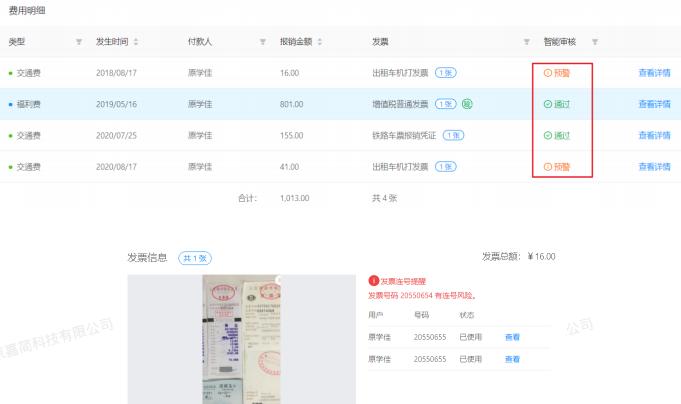This screenshot has width=681, height=404.
Task: Open the filter icon in 类型 column header
Action: click(x=79, y=42)
